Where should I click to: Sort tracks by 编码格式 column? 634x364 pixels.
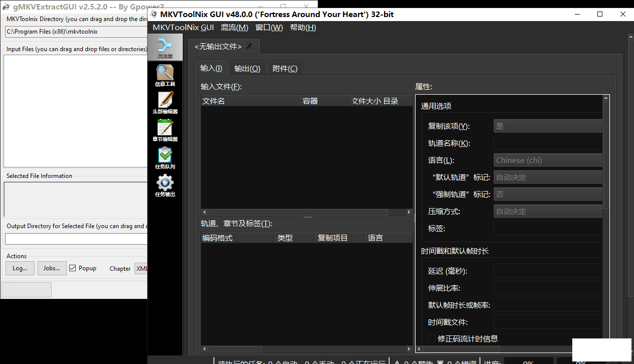[238, 238]
